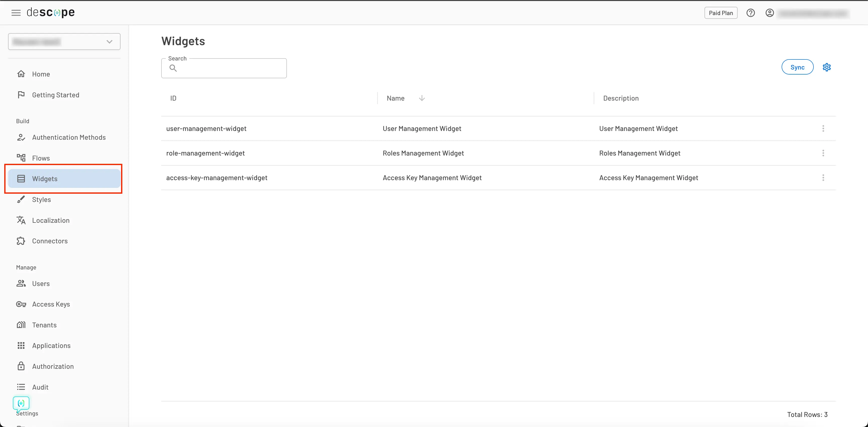The height and width of the screenshot is (427, 868).
Task: Click the Sync button
Action: coord(797,67)
